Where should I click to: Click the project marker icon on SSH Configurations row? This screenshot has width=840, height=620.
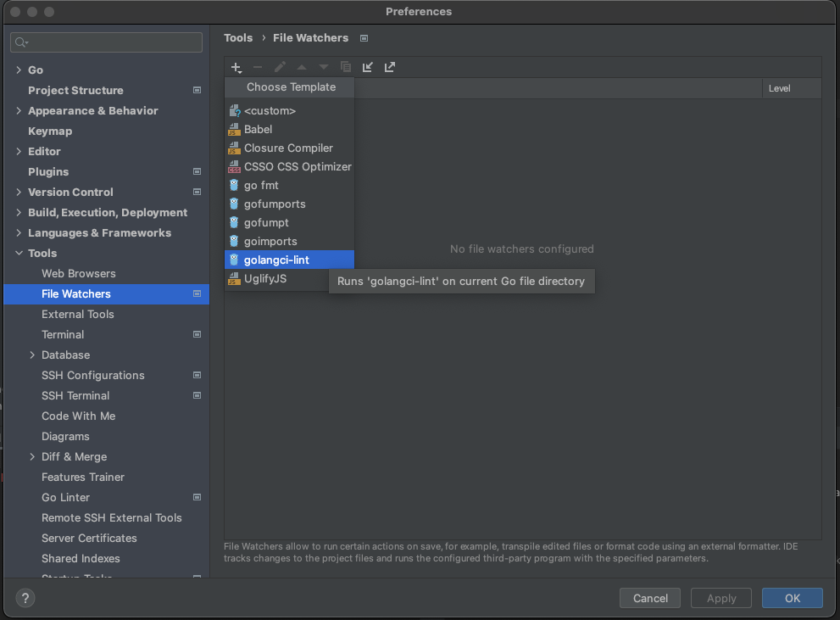pyautogui.click(x=197, y=375)
